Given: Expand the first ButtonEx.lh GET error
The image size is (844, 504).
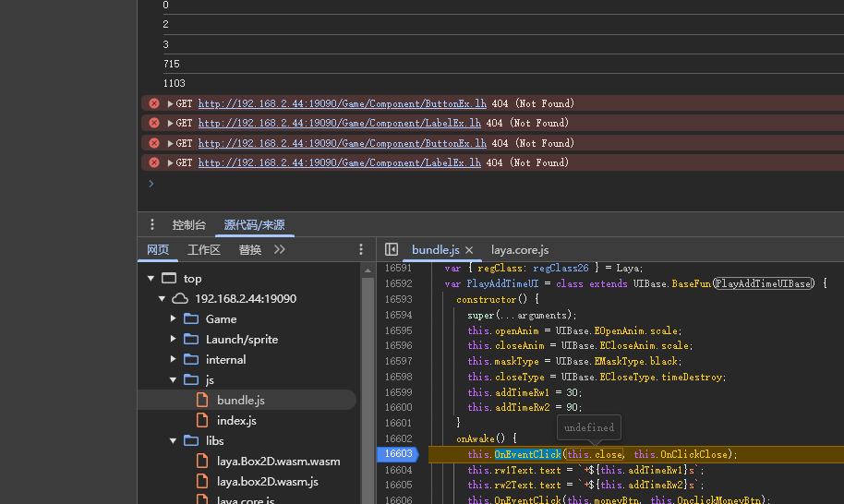Looking at the screenshot, I should (x=170, y=103).
